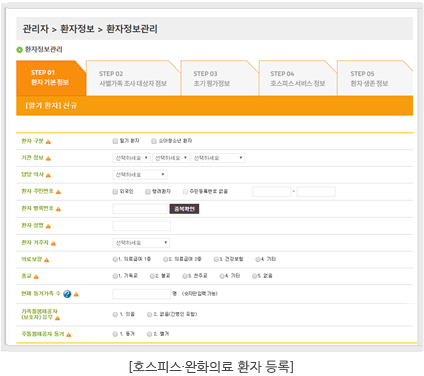Open STEP 02 사별가족 조사 대상자 정보 tab
The height and width of the screenshot is (376, 424).
point(133,78)
